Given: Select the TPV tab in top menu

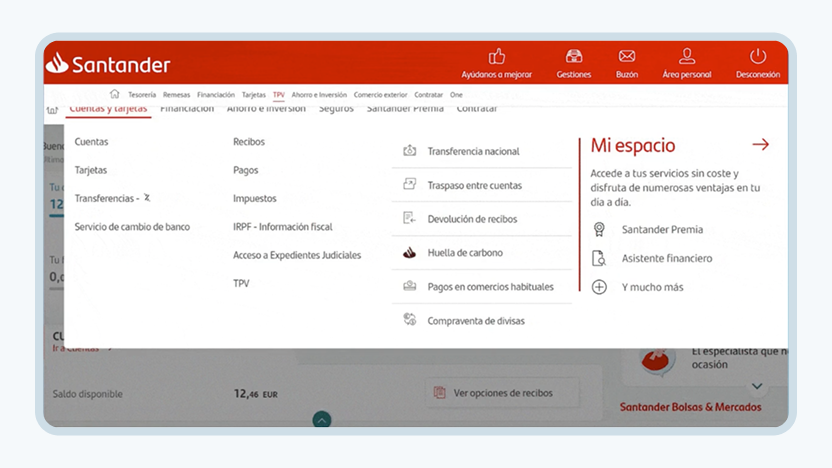Looking at the screenshot, I should click(279, 95).
